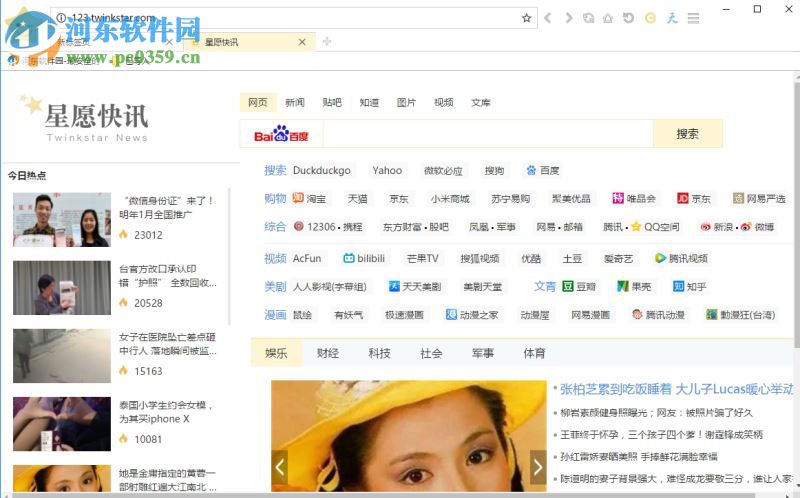Image resolution: width=800 pixels, height=498 pixels.
Task: Select the 新闻 search tab
Action: (294, 103)
